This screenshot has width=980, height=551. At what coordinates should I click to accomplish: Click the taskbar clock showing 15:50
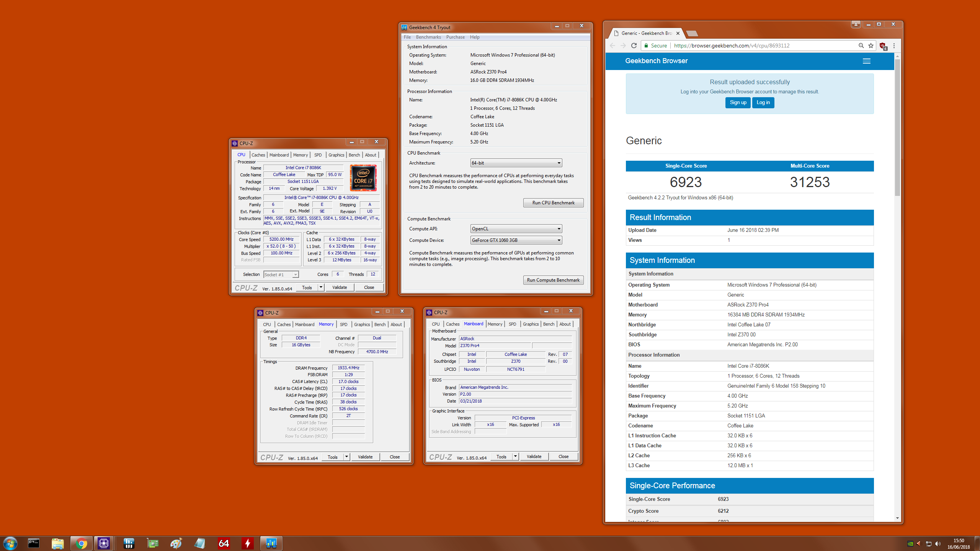coord(959,544)
